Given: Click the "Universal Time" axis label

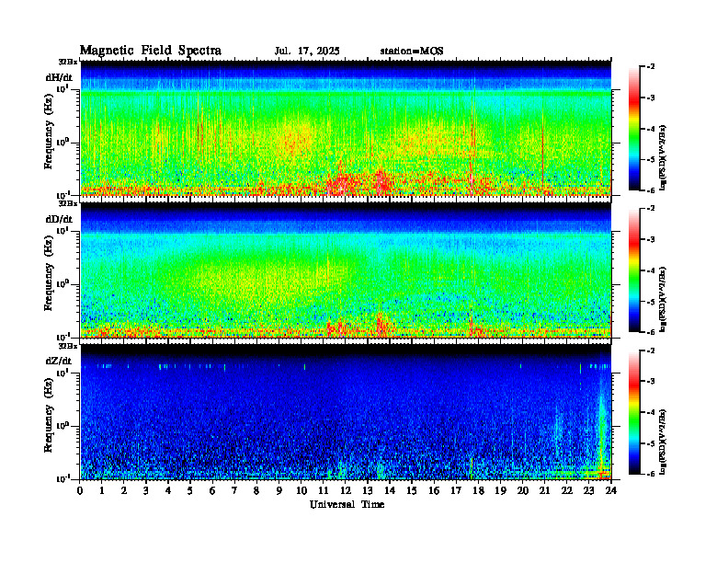Looking at the screenshot, I should point(347,504).
